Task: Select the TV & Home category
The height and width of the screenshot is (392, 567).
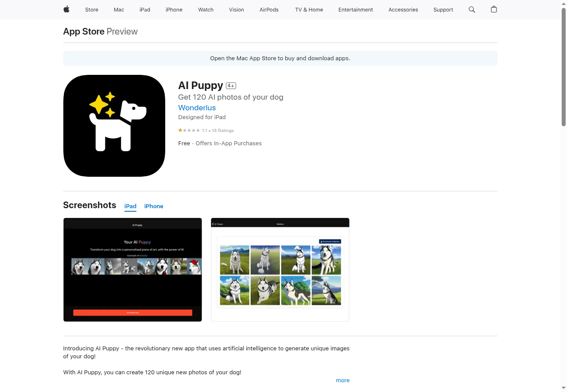Action: [x=309, y=9]
